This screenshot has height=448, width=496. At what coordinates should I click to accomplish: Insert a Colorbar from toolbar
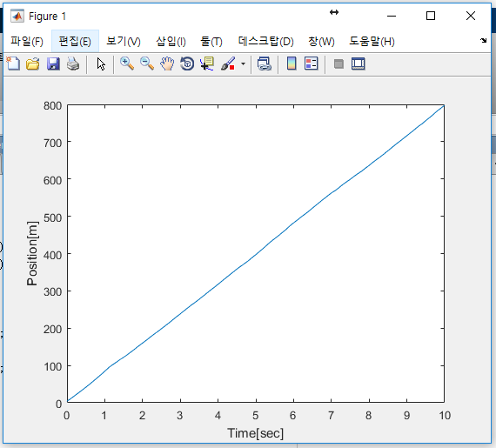[x=292, y=64]
